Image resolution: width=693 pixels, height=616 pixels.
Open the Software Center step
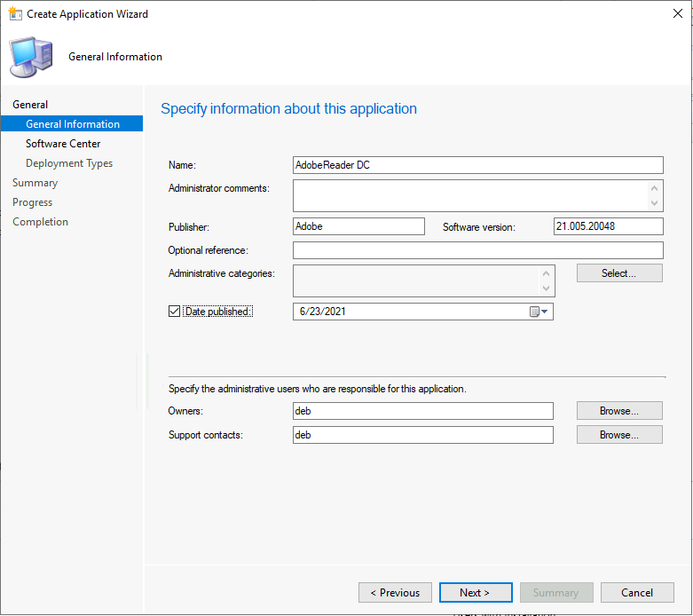pyautogui.click(x=63, y=144)
